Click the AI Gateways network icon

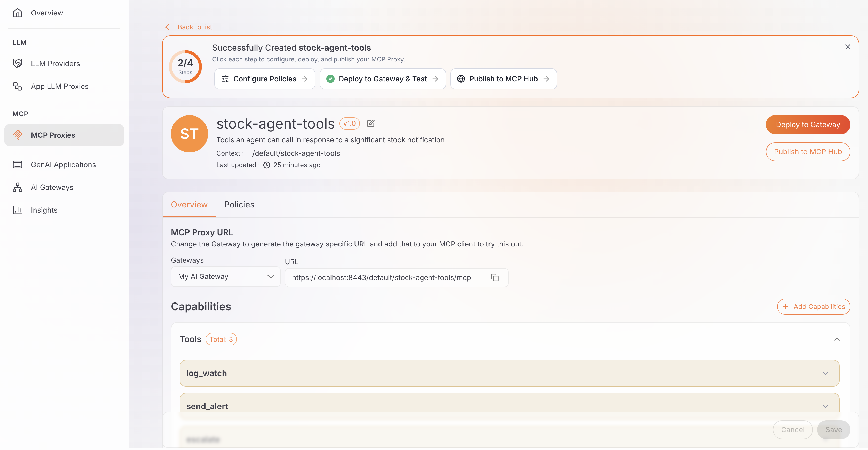pos(18,187)
